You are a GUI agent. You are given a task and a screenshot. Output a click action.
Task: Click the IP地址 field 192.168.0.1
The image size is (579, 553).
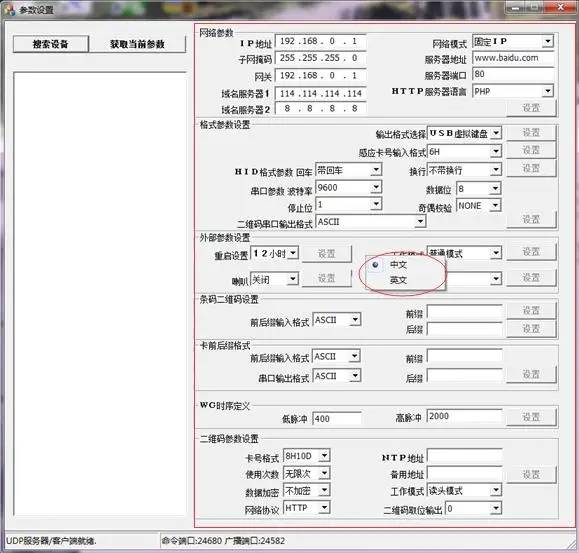(321, 41)
